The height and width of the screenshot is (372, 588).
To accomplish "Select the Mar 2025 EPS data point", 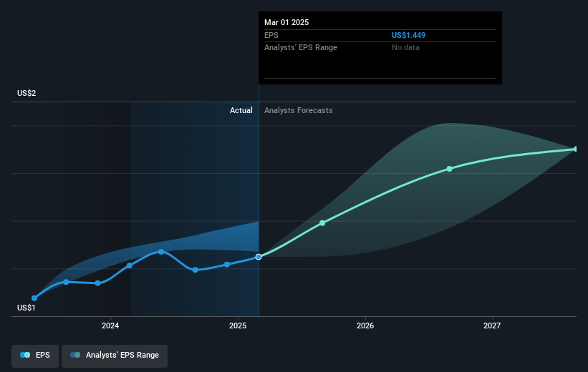I will pos(259,257).
